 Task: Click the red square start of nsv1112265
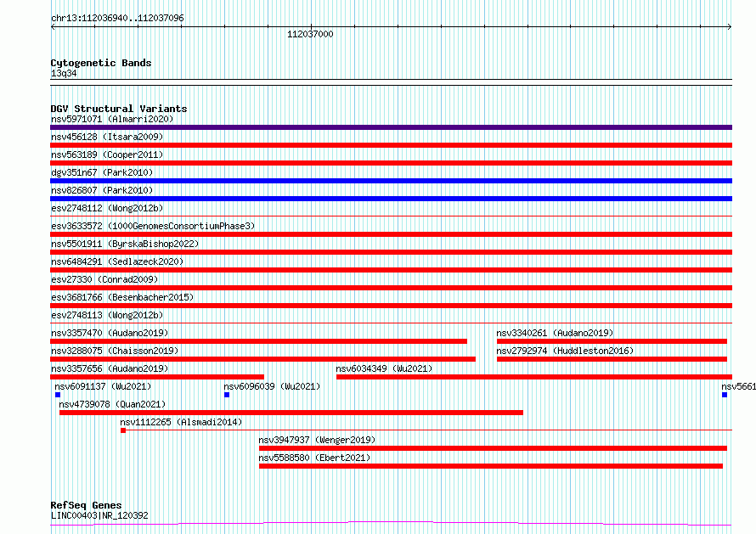123,430
